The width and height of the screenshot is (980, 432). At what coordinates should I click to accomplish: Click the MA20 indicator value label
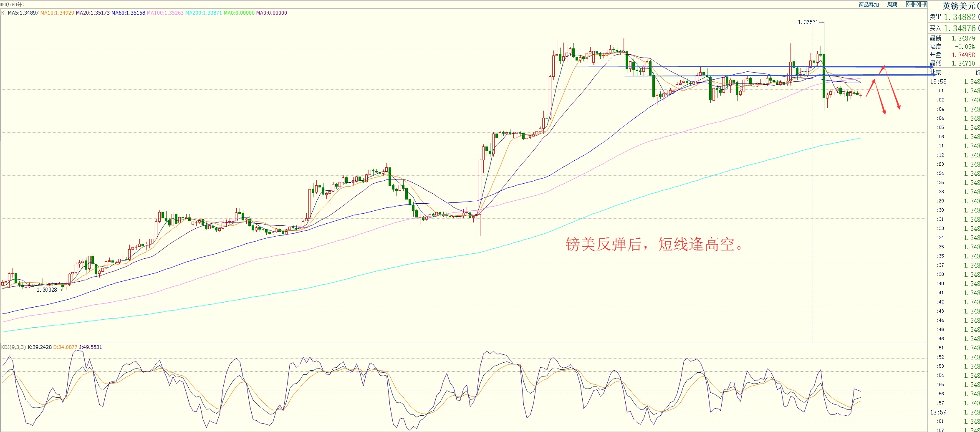click(x=93, y=13)
